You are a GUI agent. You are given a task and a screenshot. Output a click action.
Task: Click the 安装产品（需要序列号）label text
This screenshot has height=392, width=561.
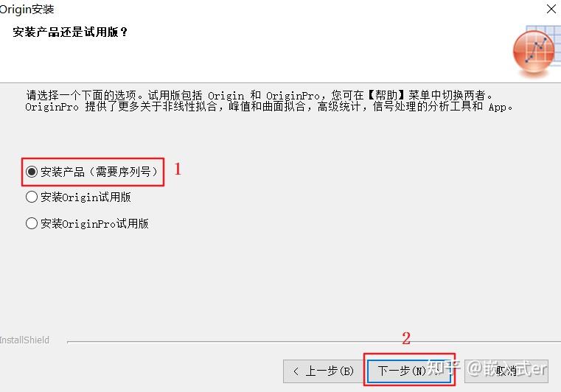click(x=99, y=172)
